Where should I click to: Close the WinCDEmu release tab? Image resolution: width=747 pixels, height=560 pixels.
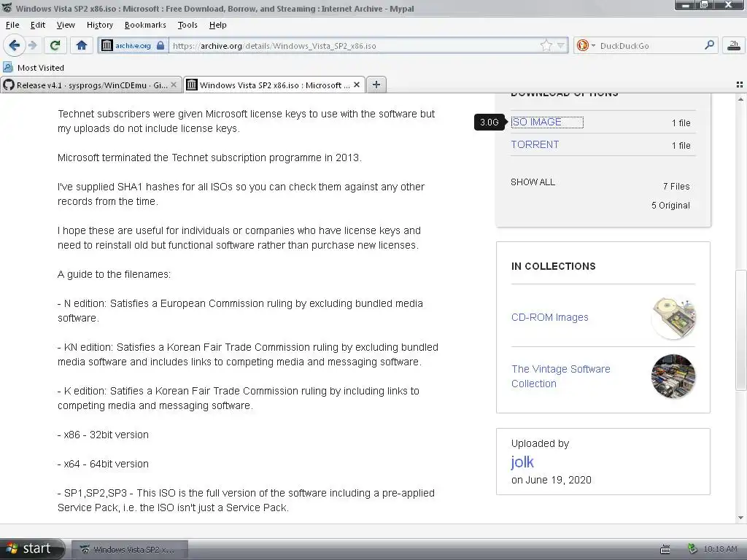[x=174, y=85]
